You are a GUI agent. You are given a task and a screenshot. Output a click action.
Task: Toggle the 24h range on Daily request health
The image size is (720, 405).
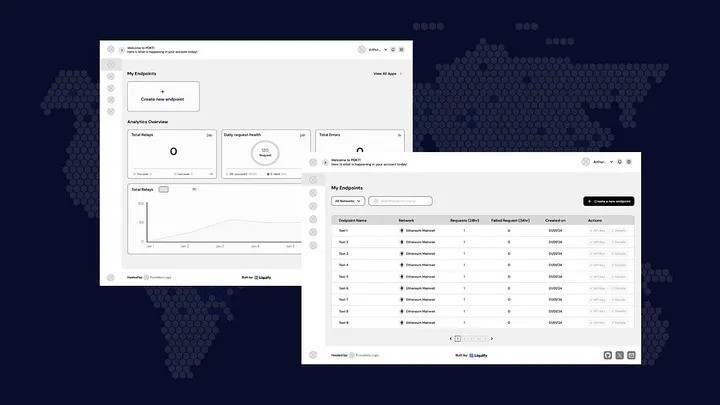point(302,134)
